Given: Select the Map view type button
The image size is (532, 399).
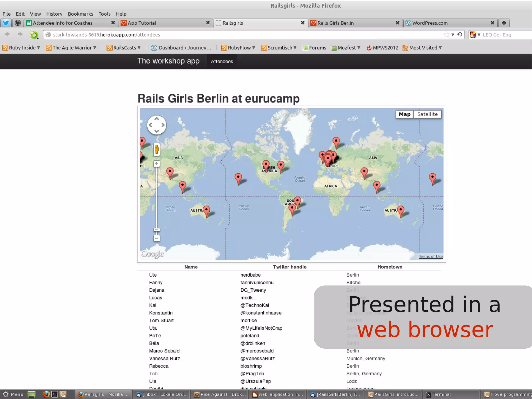Looking at the screenshot, I should [x=404, y=114].
